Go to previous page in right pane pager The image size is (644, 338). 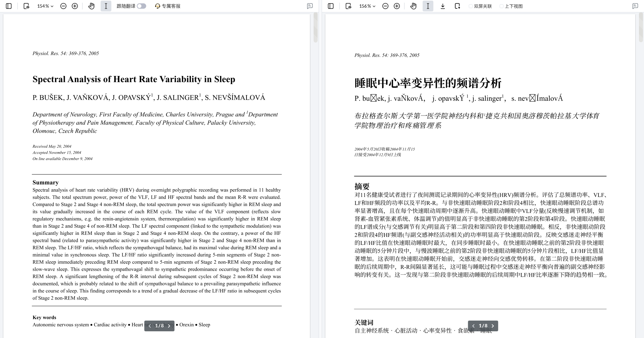coord(473,326)
